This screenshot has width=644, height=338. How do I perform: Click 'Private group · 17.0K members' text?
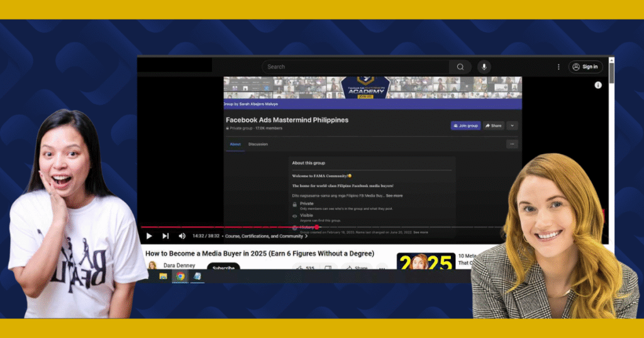tap(254, 128)
